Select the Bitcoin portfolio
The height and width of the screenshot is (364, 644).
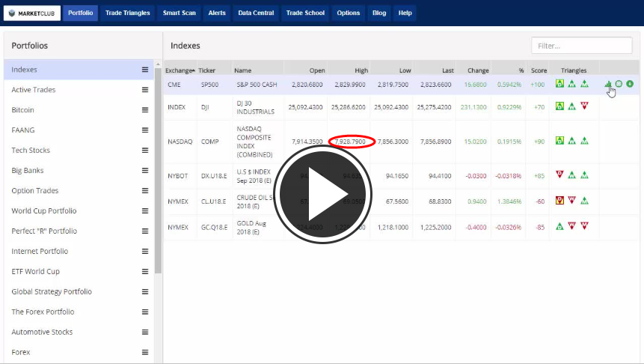22,110
